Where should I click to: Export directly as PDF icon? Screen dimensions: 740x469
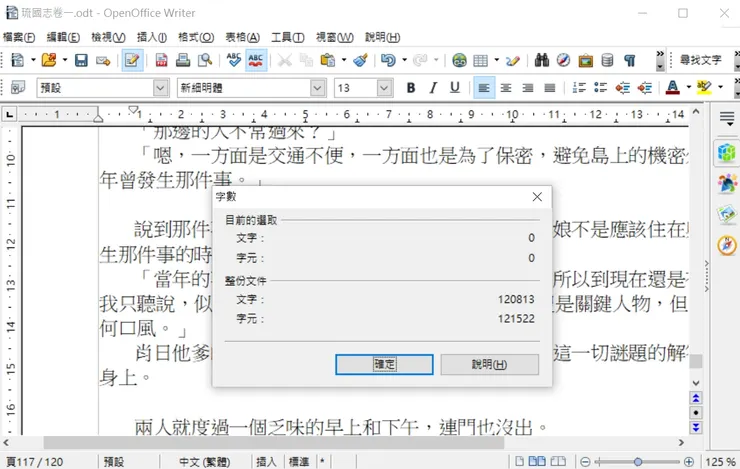pyautogui.click(x=161, y=60)
